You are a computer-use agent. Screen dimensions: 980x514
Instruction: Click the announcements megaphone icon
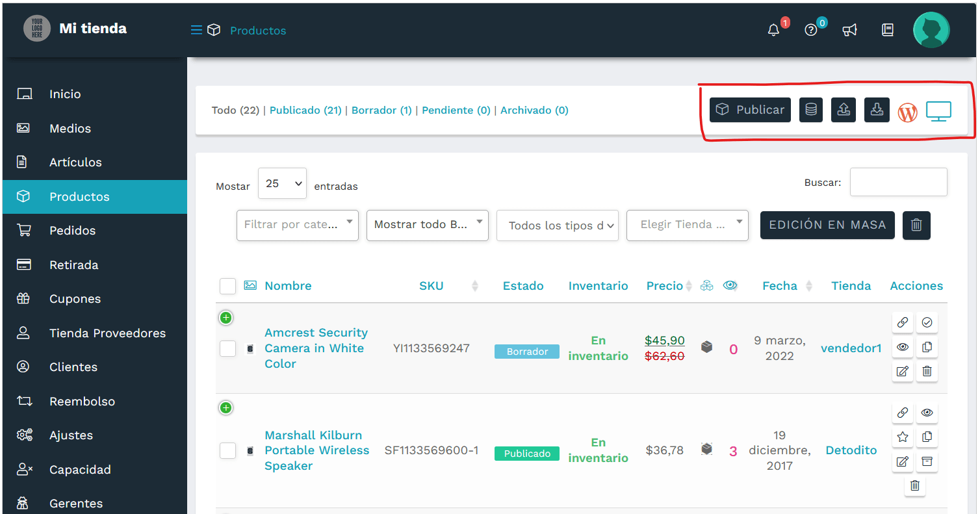(849, 31)
